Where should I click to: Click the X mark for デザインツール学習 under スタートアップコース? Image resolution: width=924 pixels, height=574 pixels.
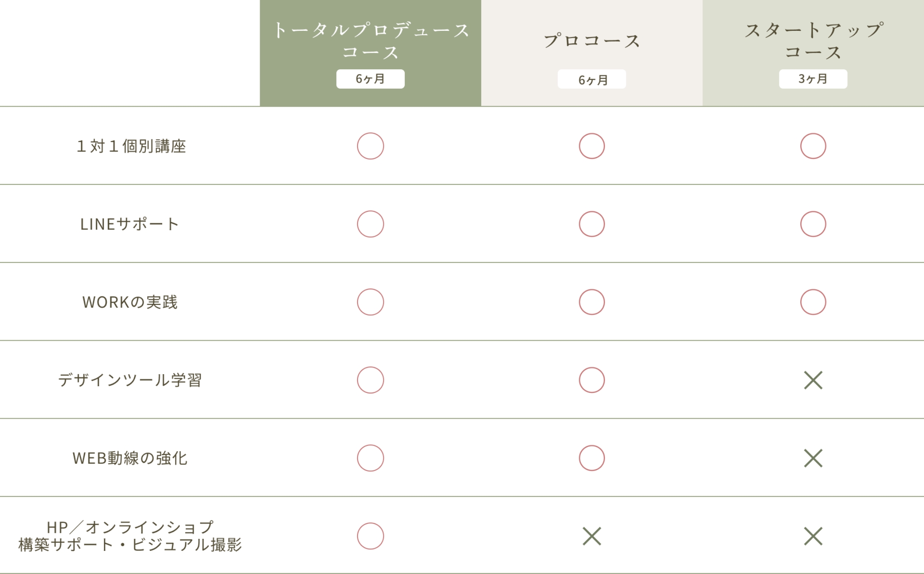click(813, 380)
